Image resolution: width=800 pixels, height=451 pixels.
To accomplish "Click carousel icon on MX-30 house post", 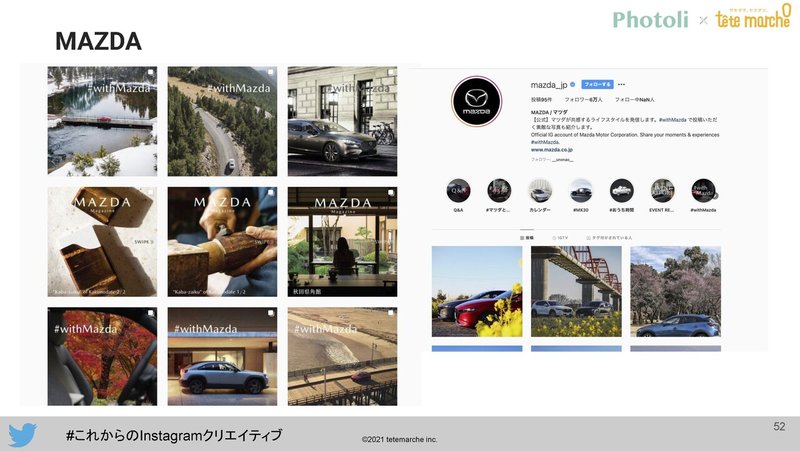I will click(270, 313).
